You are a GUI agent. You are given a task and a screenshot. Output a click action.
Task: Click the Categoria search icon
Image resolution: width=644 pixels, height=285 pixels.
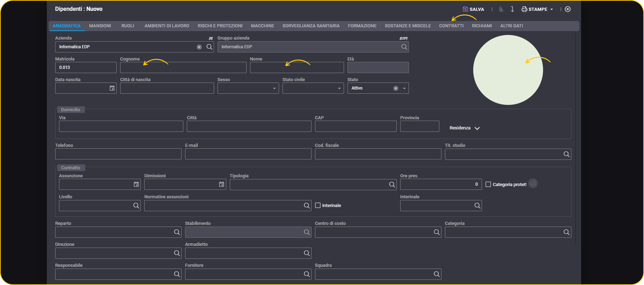pyautogui.click(x=566, y=232)
